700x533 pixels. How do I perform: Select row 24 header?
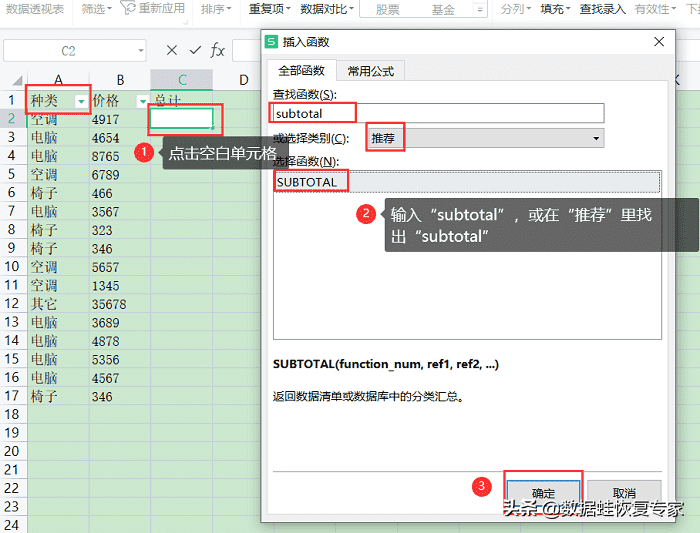click(x=12, y=525)
